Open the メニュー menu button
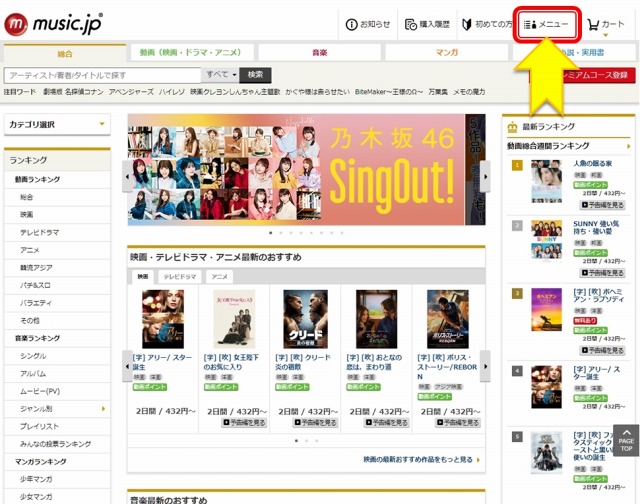 (547, 25)
